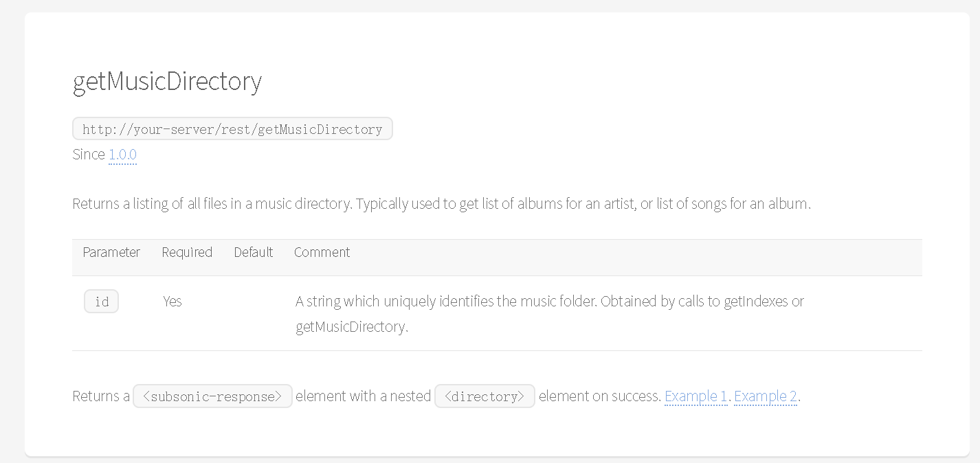Open the Example 2 link

pyautogui.click(x=766, y=396)
